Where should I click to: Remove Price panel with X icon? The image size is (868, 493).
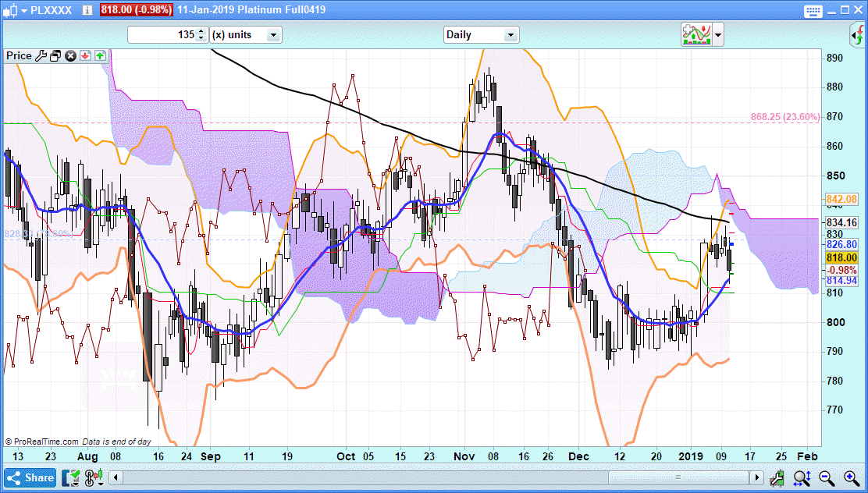pos(70,56)
